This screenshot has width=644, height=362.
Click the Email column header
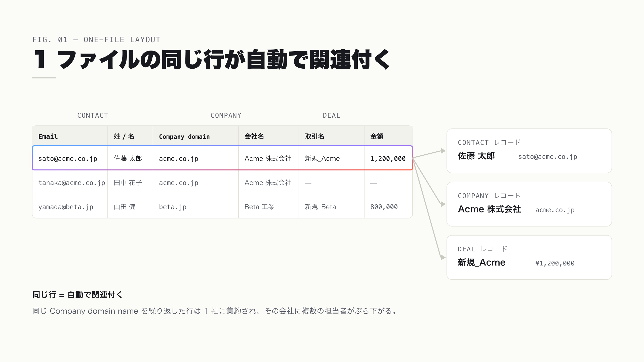[70, 136]
